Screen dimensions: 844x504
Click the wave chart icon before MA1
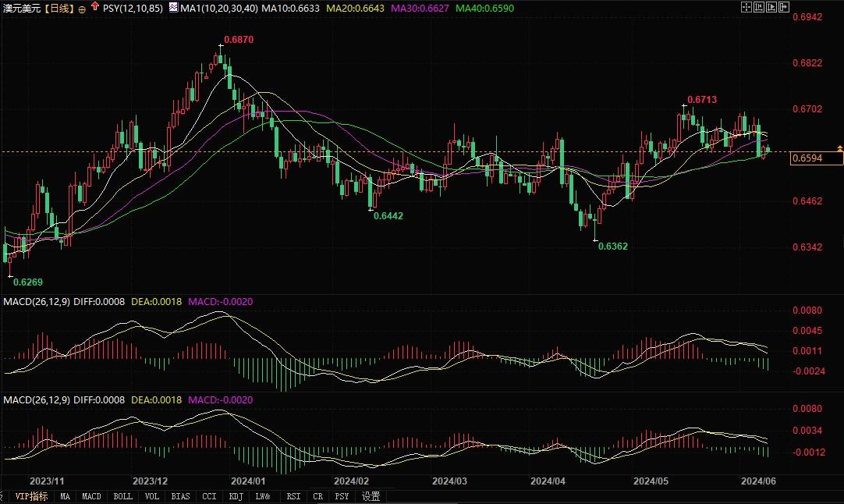[172, 6]
